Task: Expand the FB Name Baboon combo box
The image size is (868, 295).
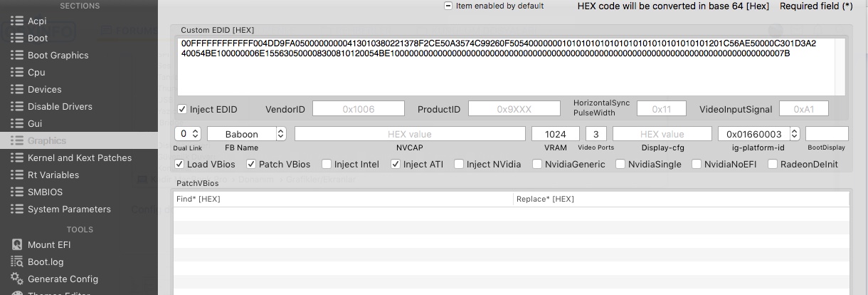Action: 280,134
